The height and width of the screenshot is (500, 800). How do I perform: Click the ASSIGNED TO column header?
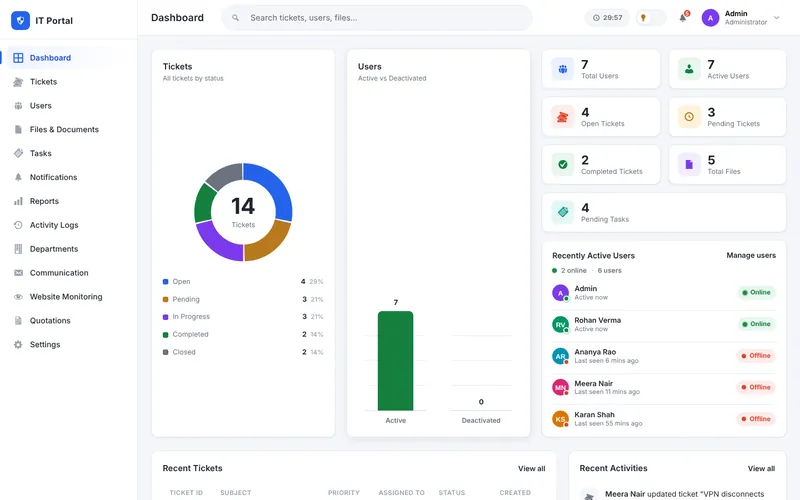click(x=402, y=493)
